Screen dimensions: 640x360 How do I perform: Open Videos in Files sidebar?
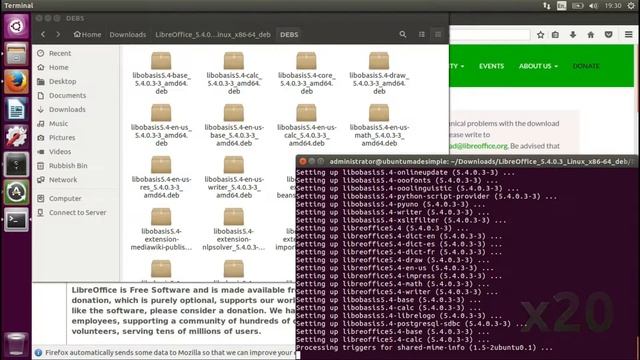coord(60,152)
